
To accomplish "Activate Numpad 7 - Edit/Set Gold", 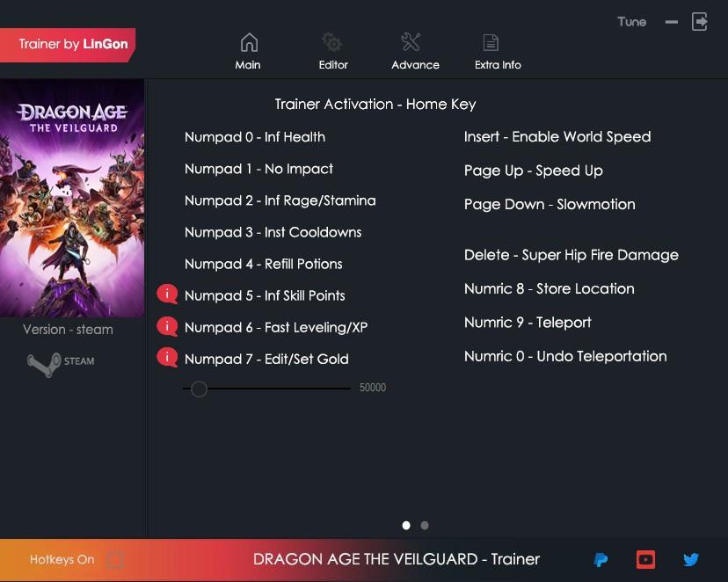I will pyautogui.click(x=266, y=359).
